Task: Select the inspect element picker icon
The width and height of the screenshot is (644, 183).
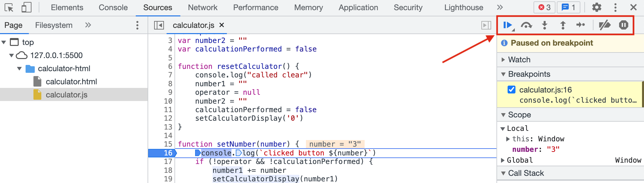Action: point(9,7)
